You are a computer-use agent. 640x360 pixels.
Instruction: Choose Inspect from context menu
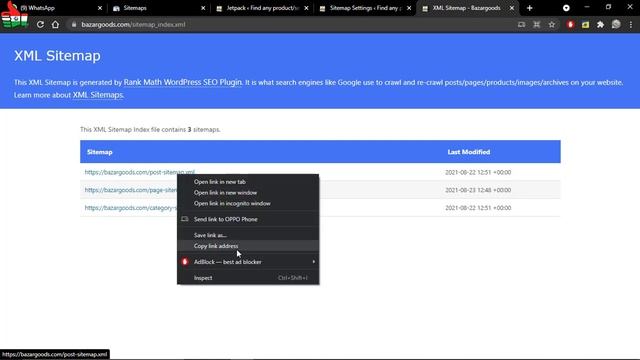pyautogui.click(x=248, y=278)
